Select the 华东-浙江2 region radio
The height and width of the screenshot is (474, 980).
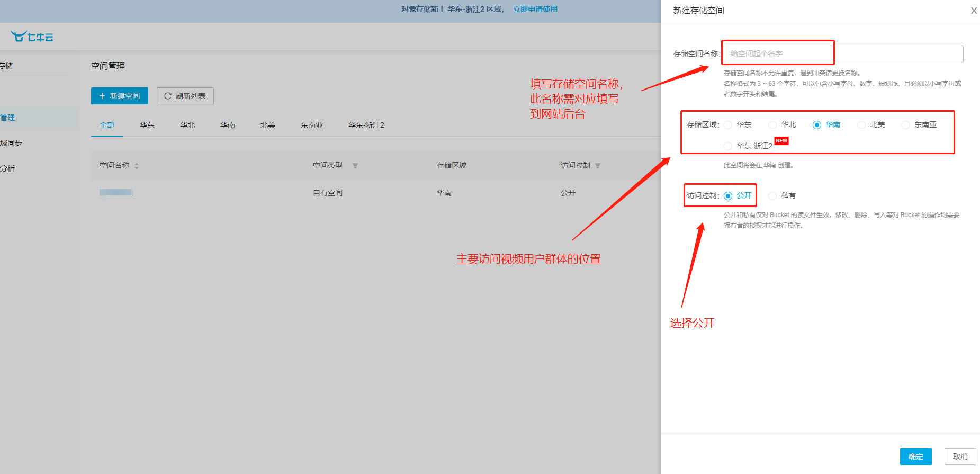[729, 146]
